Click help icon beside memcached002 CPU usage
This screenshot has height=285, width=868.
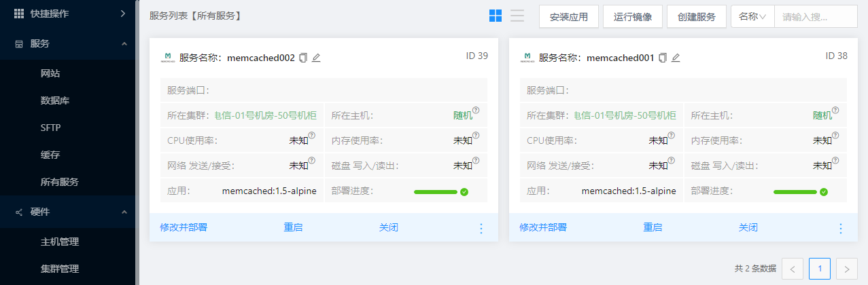[x=312, y=136]
